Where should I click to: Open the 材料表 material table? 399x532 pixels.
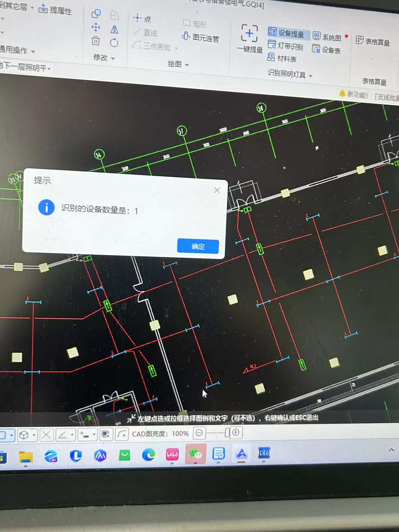[x=282, y=58]
